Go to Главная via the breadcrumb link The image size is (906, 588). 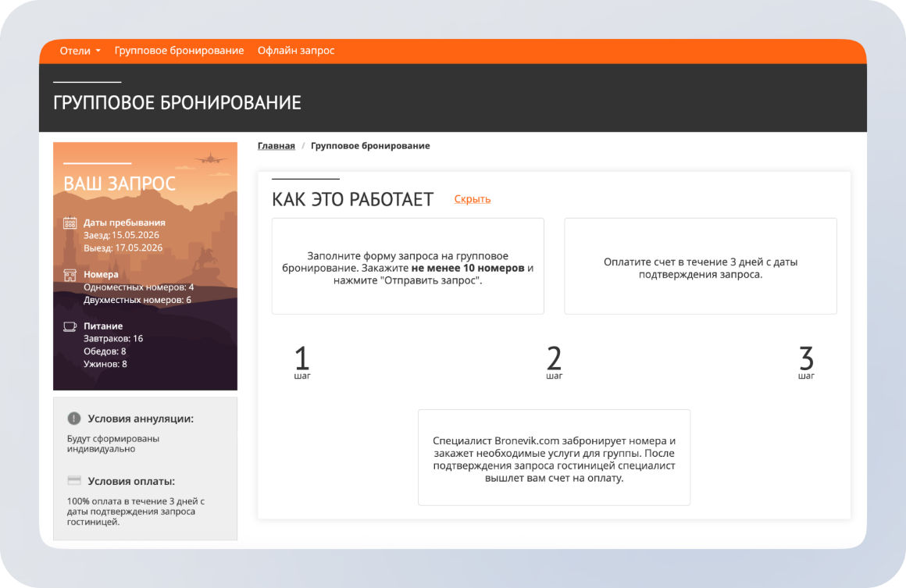(276, 146)
